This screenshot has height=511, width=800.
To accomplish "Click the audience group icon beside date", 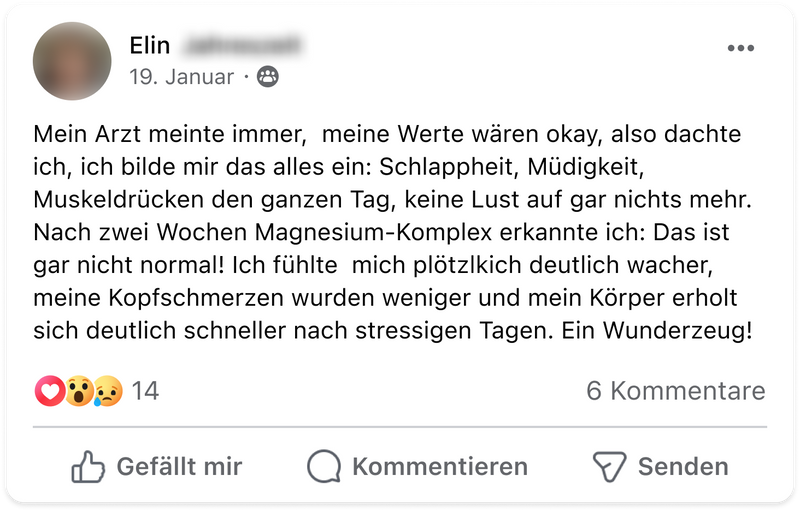I will coord(267,76).
